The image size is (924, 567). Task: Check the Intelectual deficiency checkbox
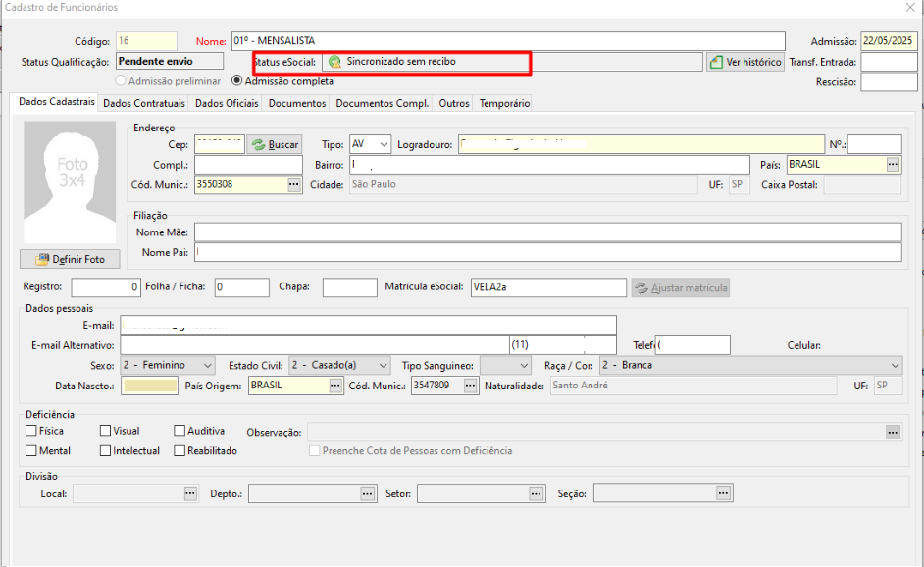[106, 450]
